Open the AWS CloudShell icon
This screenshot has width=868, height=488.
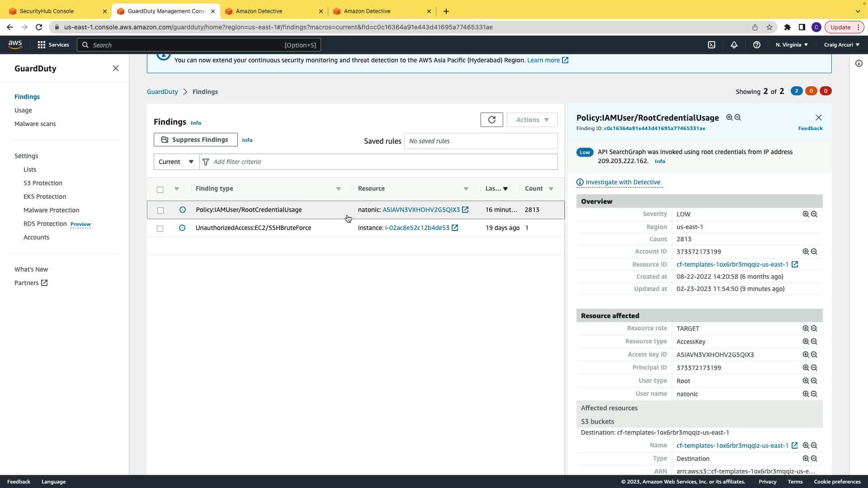tap(712, 45)
